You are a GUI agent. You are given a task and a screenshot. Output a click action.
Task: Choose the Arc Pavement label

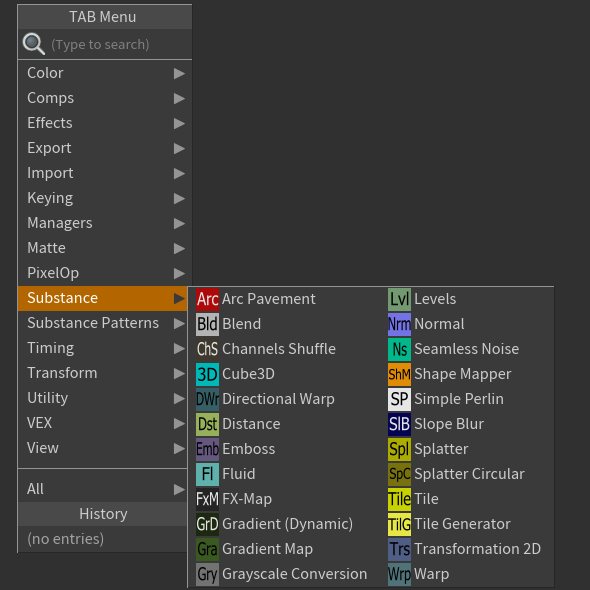click(x=269, y=299)
